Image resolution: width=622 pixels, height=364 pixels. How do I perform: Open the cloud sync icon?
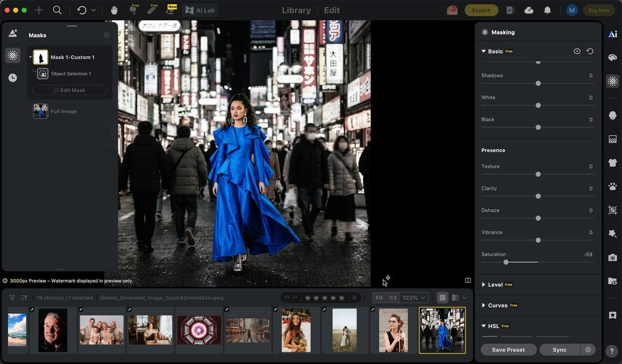tap(529, 10)
